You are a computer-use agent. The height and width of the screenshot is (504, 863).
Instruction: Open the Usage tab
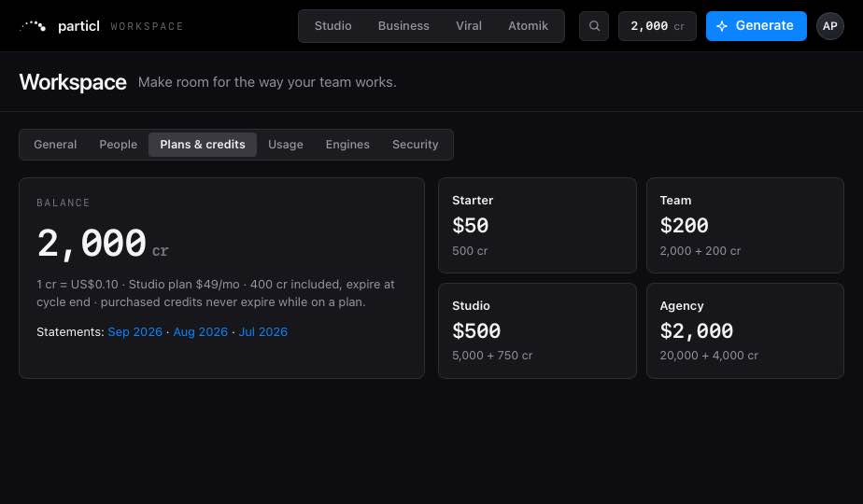(x=286, y=145)
